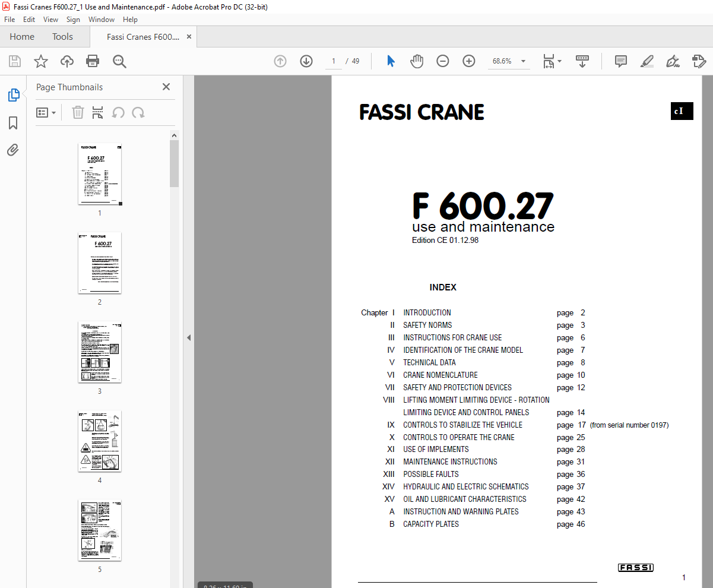
Task: Upload file to cloud icon
Action: coord(67,61)
